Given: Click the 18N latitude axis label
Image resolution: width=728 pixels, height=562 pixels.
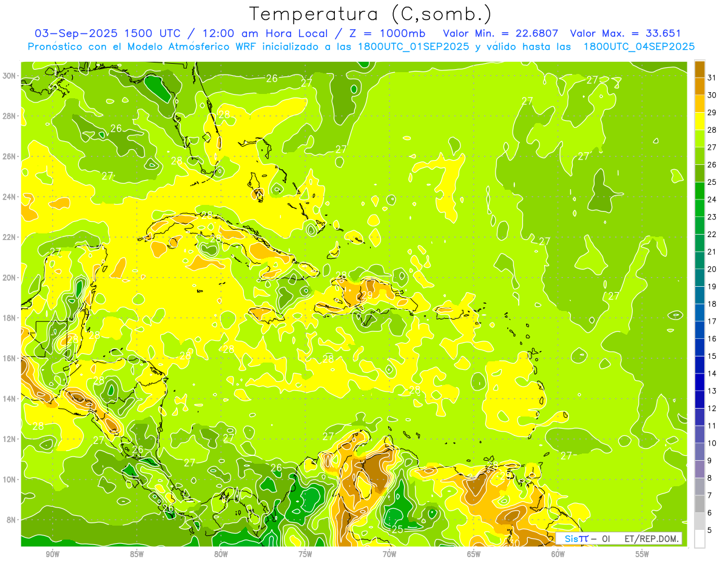Looking at the screenshot, I should pyautogui.click(x=10, y=318).
